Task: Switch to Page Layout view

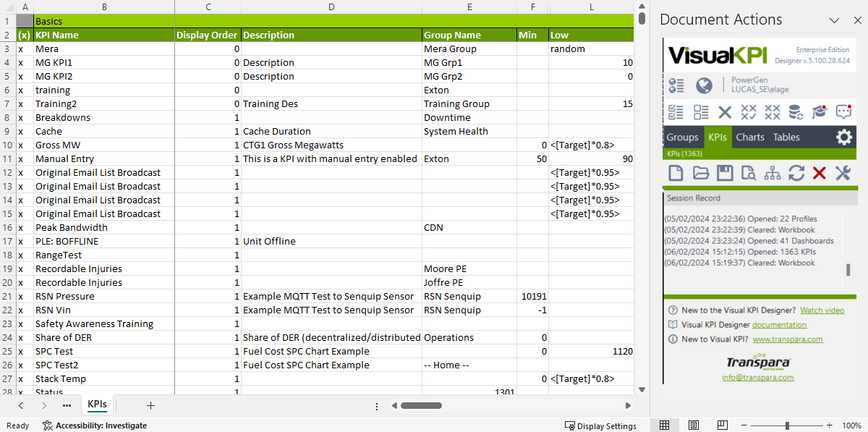Action: [693, 425]
